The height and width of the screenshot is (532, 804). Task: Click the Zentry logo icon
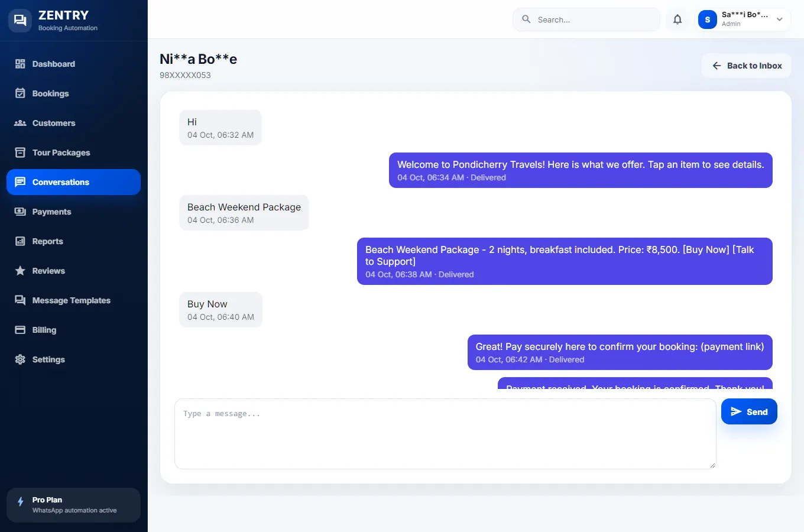point(20,20)
